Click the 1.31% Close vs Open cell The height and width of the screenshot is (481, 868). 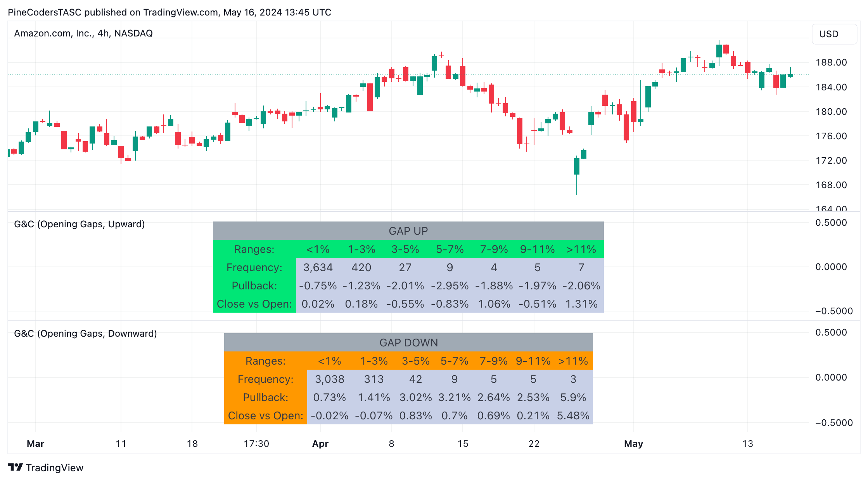pos(581,304)
